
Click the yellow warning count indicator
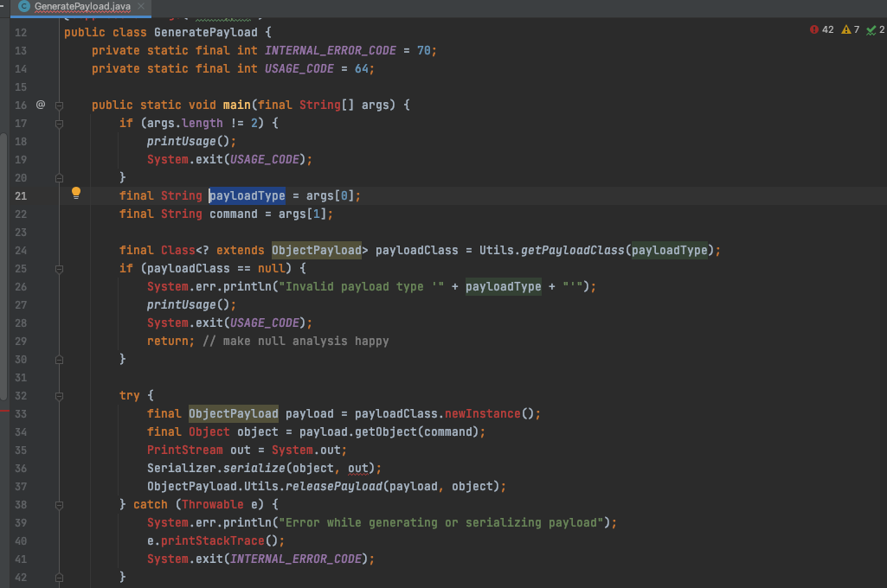pyautogui.click(x=851, y=30)
